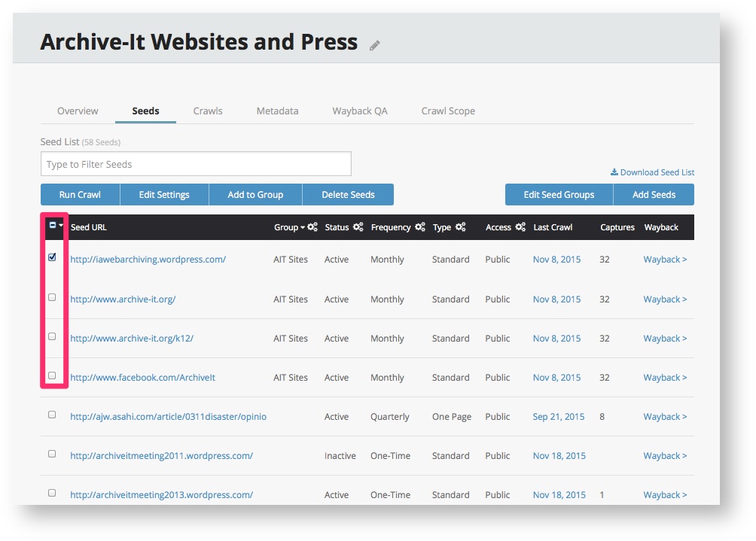Focus the Type to Filter Seeds field
The image size is (756, 541).
pyautogui.click(x=196, y=164)
